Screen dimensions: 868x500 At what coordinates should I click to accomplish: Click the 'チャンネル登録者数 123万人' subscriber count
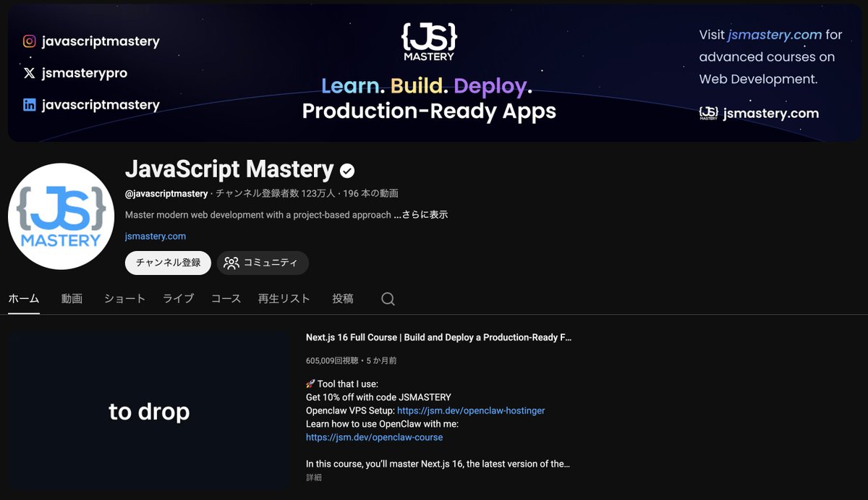[276, 193]
